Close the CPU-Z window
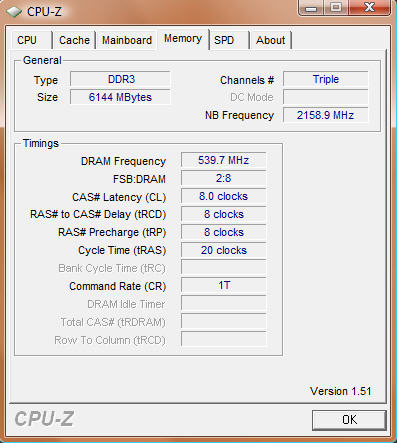This screenshot has height=443, width=397. coord(369,7)
